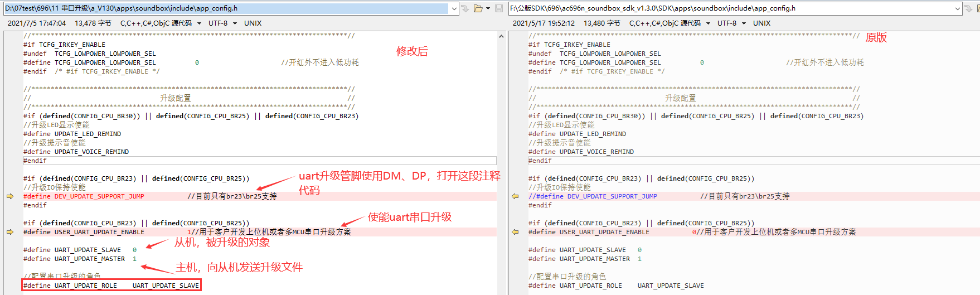Screen dimensions: 980x295
Task: Click left pane UNIX line ending label
Action: tap(253, 23)
